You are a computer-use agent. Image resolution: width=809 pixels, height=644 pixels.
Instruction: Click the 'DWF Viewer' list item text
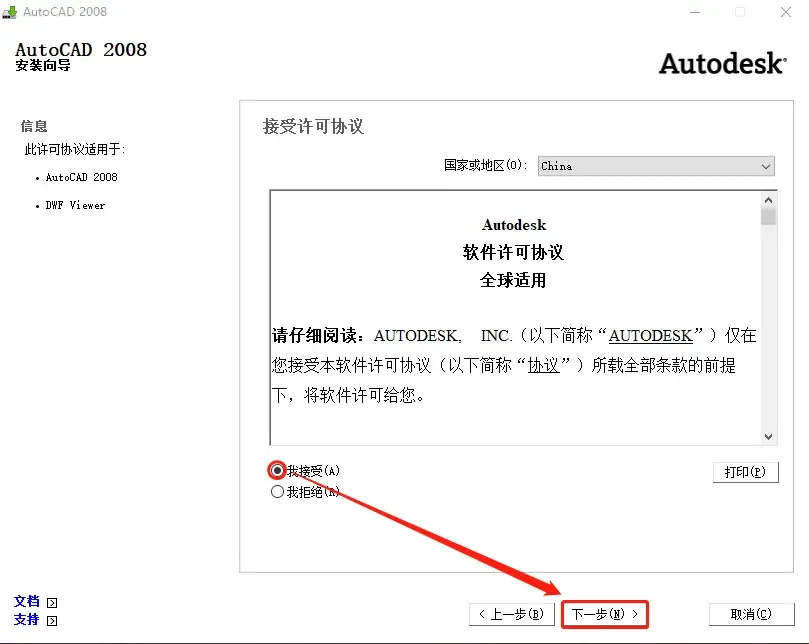75,205
